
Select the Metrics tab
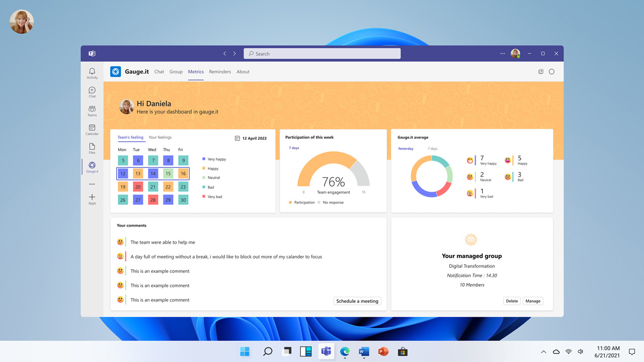pos(196,72)
